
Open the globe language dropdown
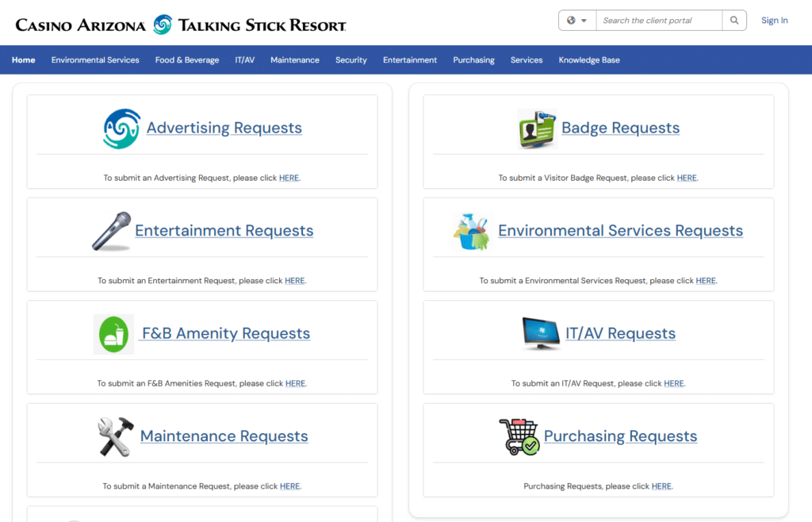tap(577, 20)
